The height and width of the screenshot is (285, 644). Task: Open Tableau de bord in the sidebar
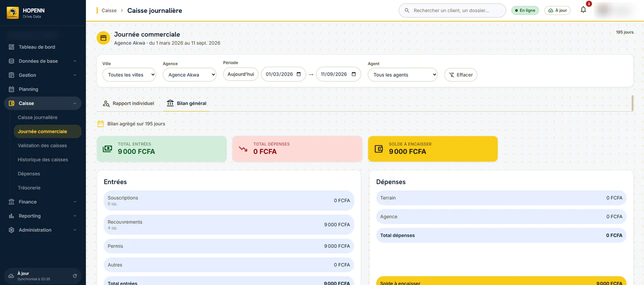click(43, 47)
